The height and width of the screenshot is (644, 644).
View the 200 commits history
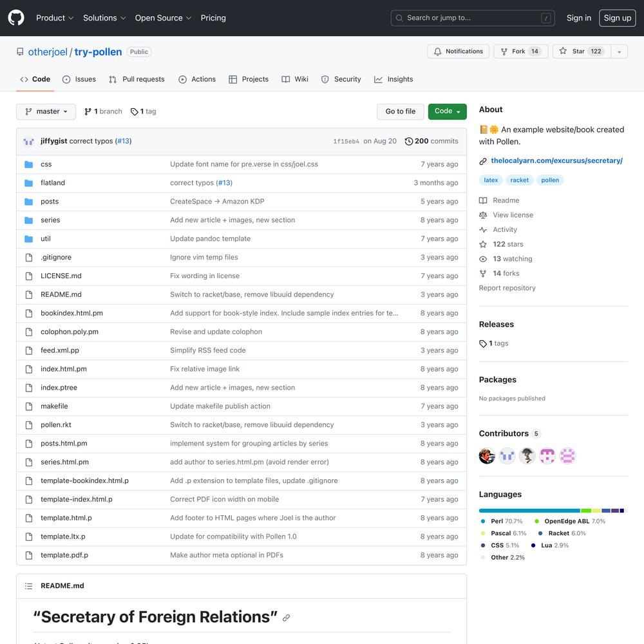pyautogui.click(x=431, y=141)
